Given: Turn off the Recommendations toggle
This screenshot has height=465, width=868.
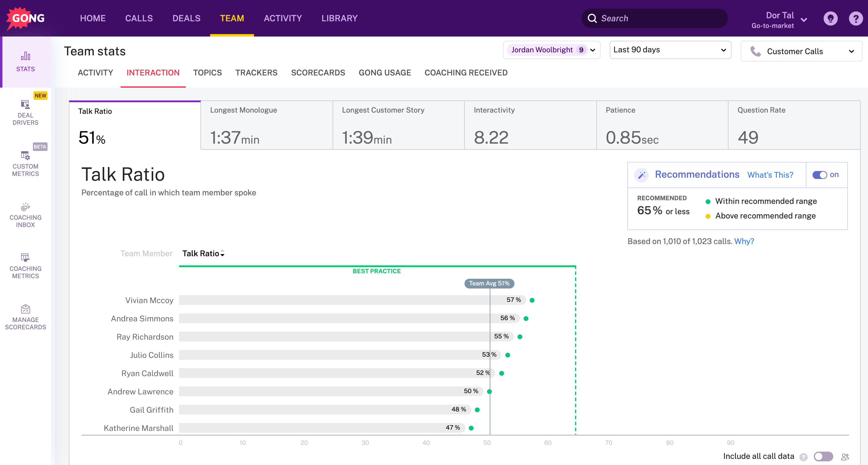Looking at the screenshot, I should pyautogui.click(x=820, y=175).
